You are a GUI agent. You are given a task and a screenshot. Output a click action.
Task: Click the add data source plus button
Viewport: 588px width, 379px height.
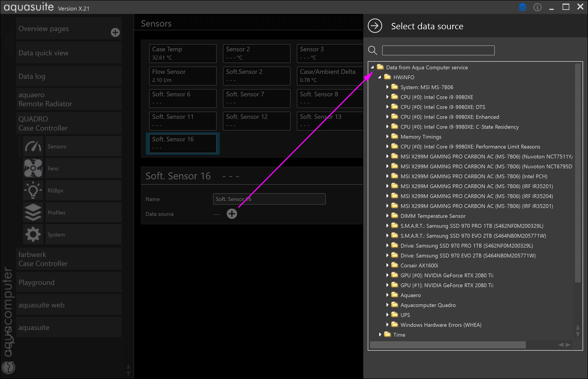pyautogui.click(x=232, y=214)
